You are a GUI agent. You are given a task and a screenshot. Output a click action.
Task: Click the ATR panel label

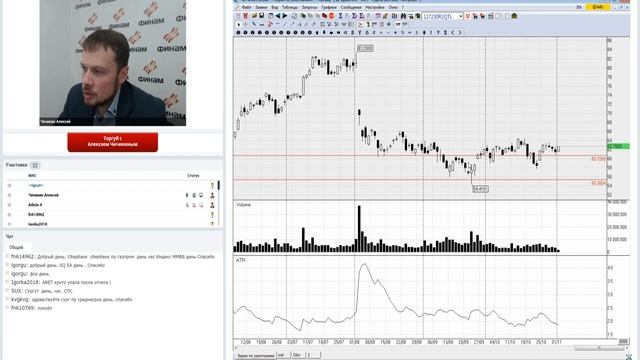click(240, 260)
